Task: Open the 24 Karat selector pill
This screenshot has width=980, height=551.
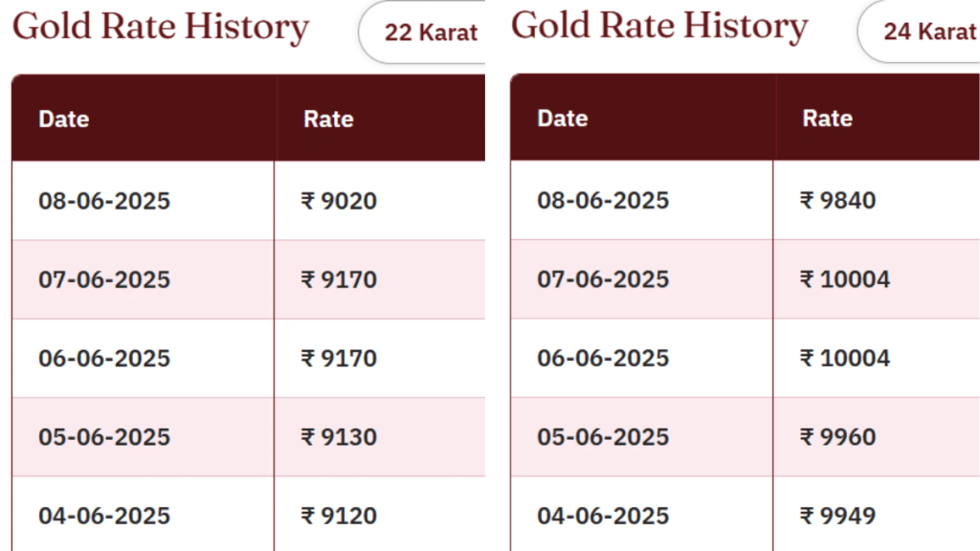Action: click(920, 32)
